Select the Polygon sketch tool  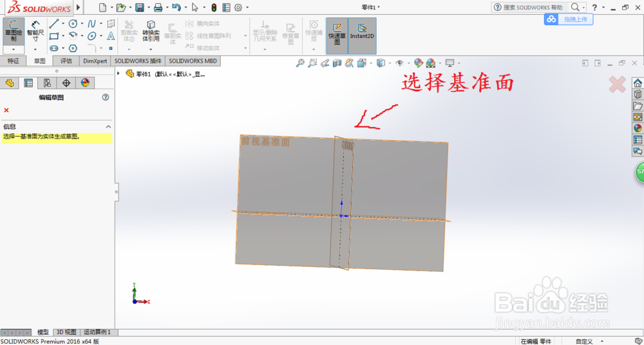point(73,48)
